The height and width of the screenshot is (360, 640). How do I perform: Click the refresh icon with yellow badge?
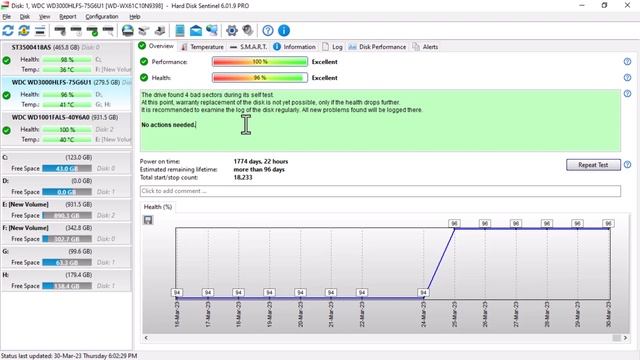[24, 31]
